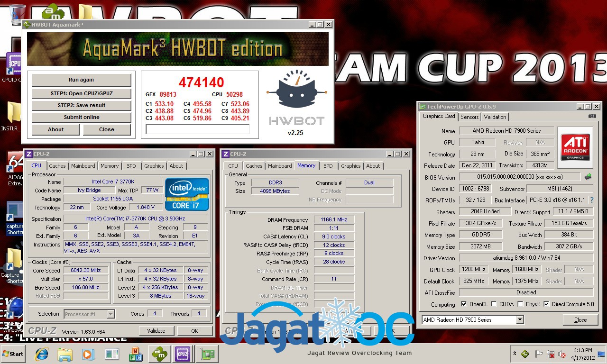Show hidden system tray icons
607x364 pixels.
(515, 354)
